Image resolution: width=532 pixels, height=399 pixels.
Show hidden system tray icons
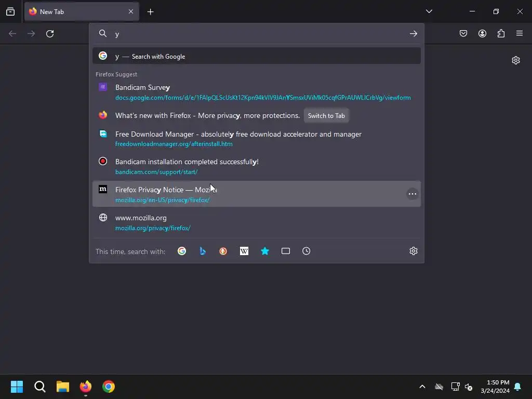[x=422, y=387]
